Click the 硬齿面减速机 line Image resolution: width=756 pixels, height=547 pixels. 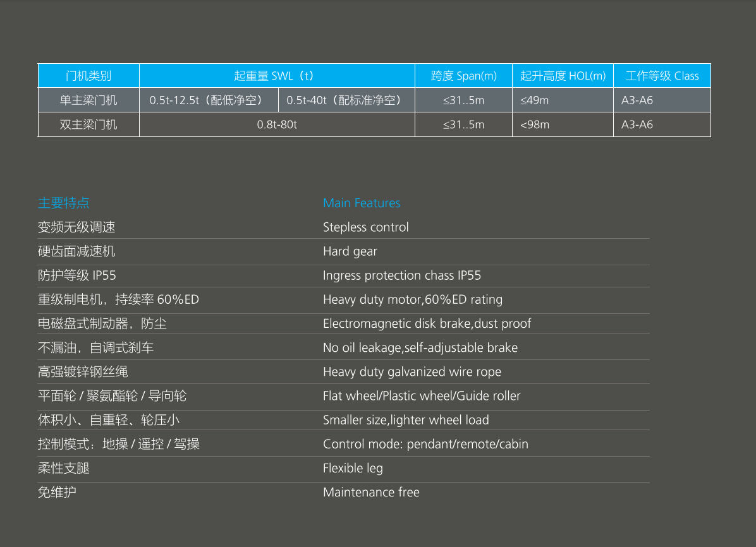[x=76, y=251]
